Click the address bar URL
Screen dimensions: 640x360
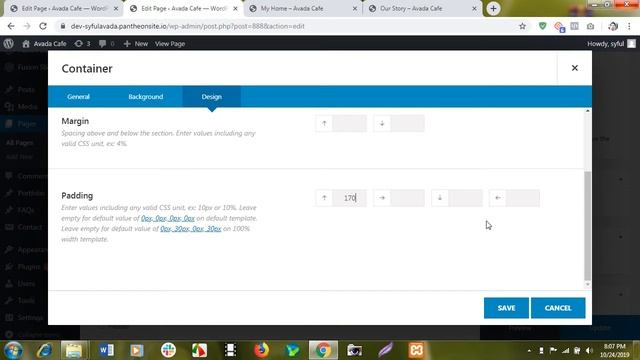(x=188, y=26)
